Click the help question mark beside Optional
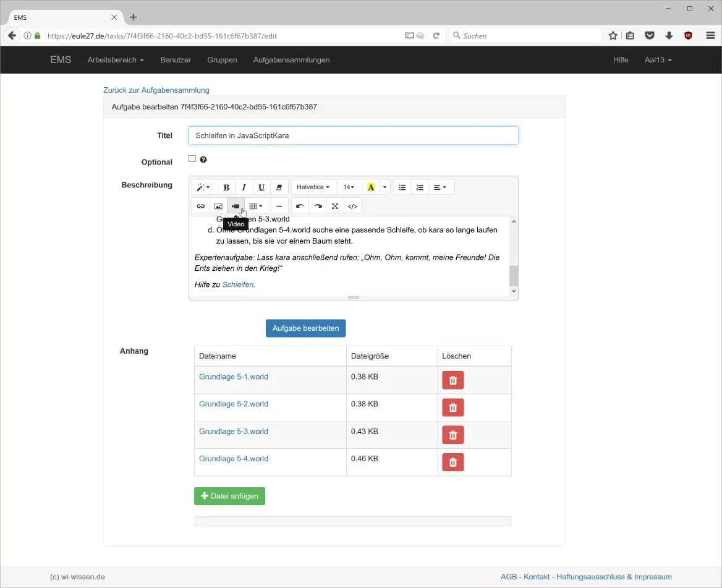This screenshot has height=588, width=722. [x=203, y=160]
